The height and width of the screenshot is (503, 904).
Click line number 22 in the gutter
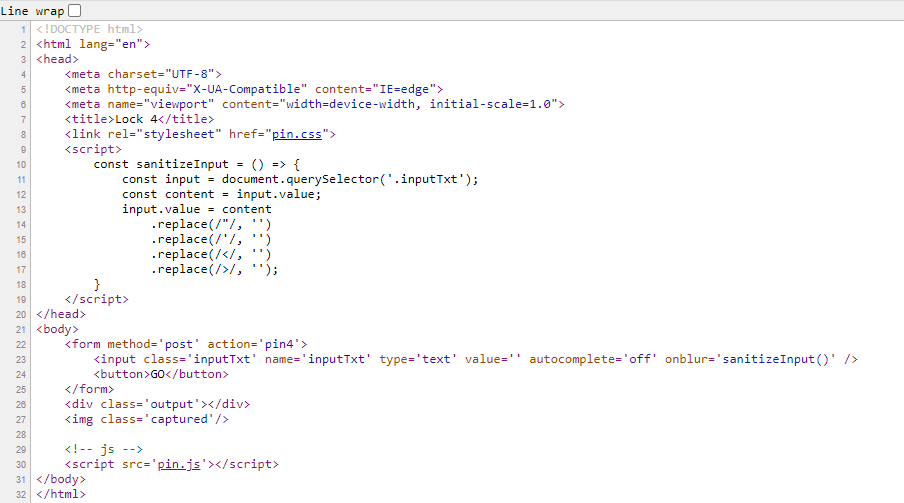point(22,344)
